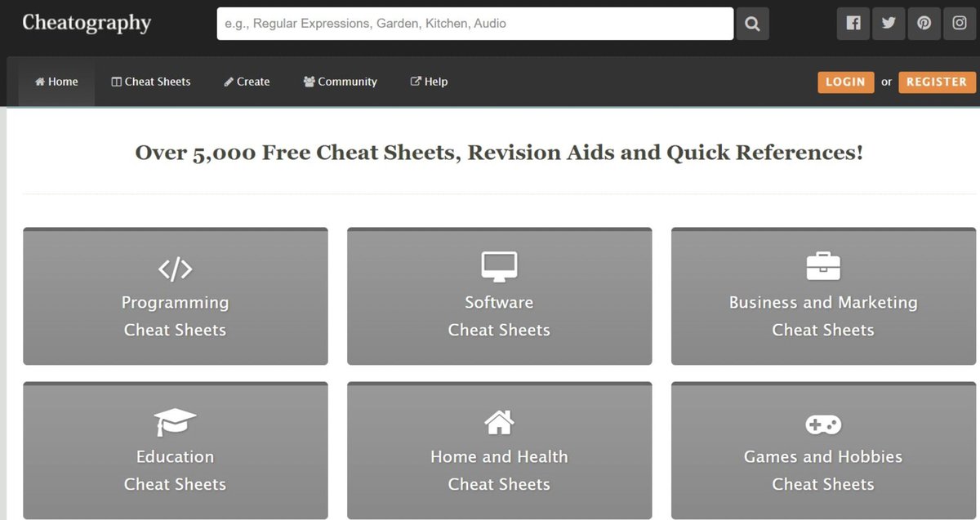This screenshot has height=520, width=980.
Task: Click the gamepad Games and Hobbies icon
Action: click(x=823, y=424)
